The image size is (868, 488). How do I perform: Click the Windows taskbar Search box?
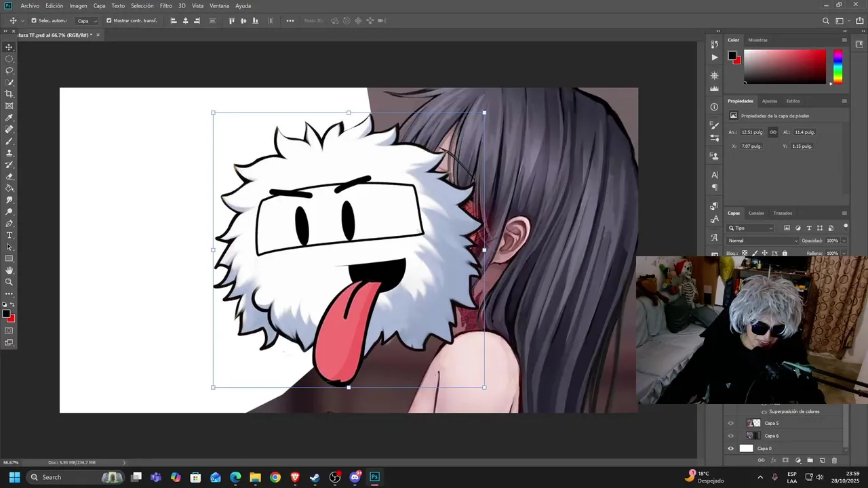[77, 477]
